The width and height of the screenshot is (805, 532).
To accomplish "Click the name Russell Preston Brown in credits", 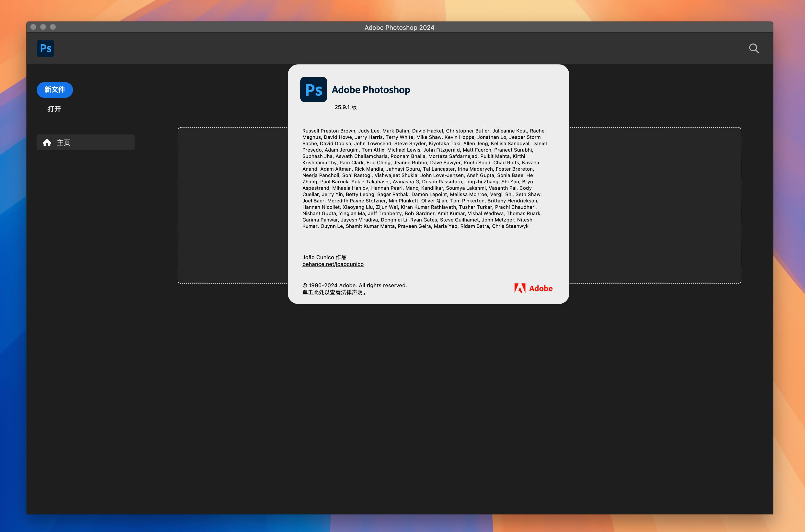I will pos(329,131).
